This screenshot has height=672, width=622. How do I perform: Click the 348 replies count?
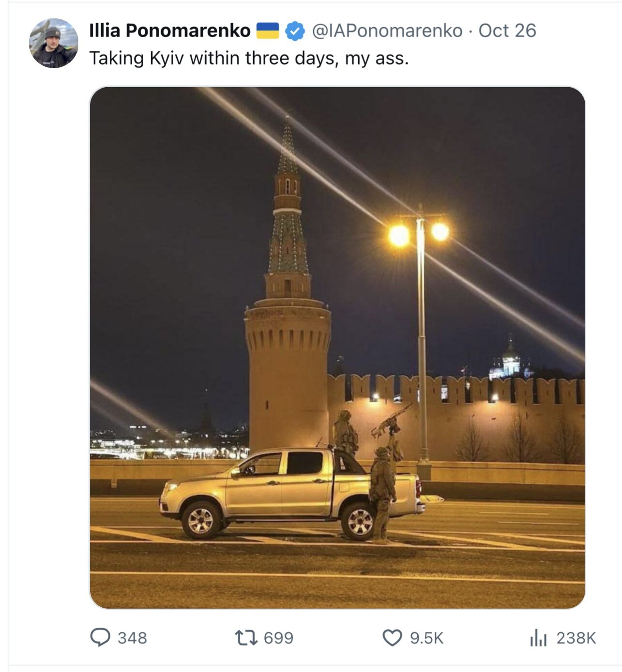(x=132, y=638)
